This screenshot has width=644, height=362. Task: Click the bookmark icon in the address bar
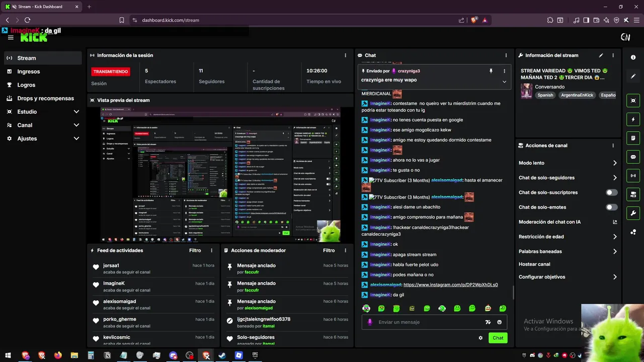click(122, 20)
